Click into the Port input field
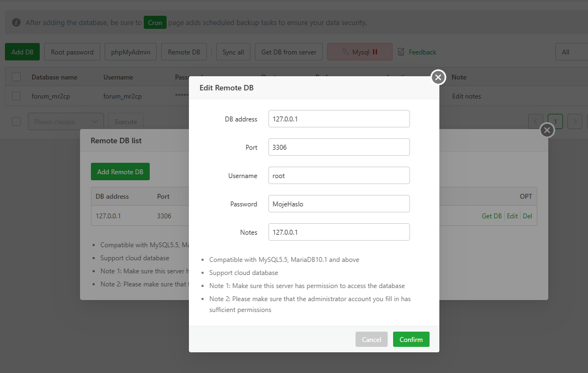 click(x=339, y=147)
